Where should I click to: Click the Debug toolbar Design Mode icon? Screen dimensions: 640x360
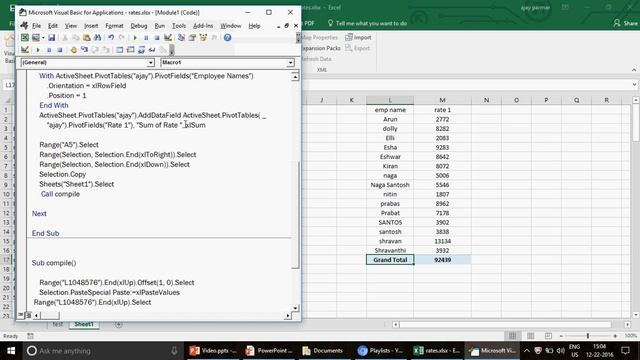coord(25,50)
